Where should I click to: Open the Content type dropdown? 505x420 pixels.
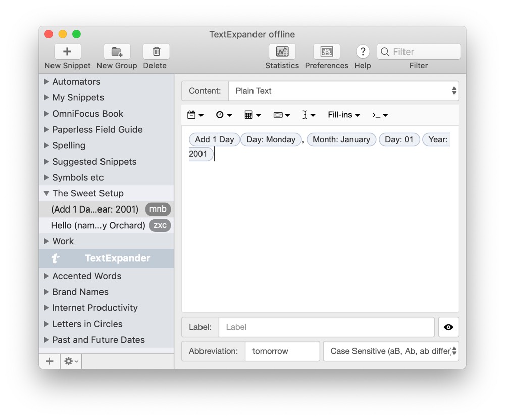pyautogui.click(x=343, y=91)
